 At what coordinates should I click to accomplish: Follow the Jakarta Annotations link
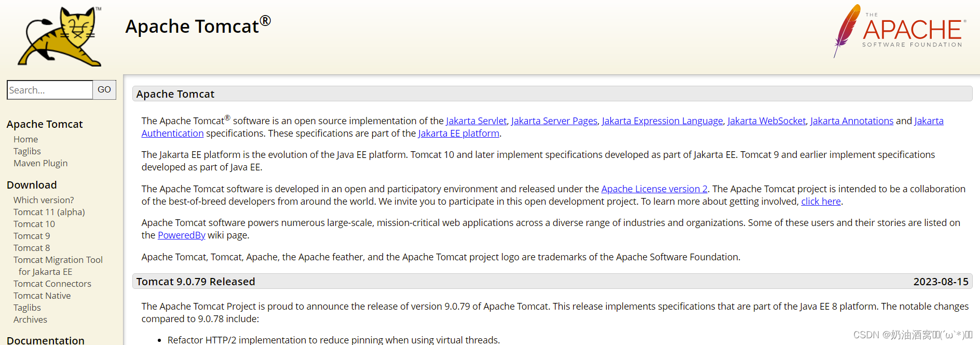(852, 121)
